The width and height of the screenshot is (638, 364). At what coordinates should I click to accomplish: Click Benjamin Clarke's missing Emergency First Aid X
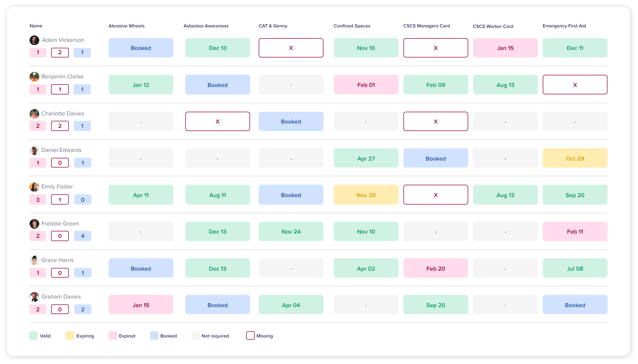pyautogui.click(x=575, y=85)
